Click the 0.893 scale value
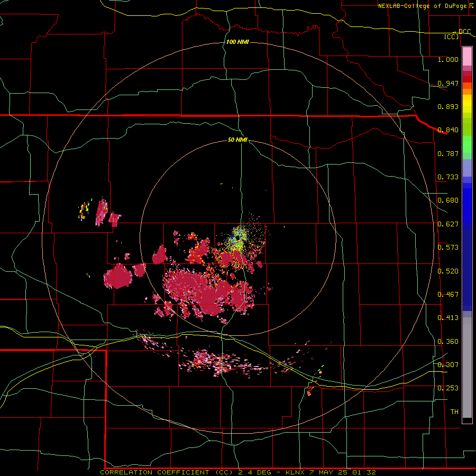Viewport: 476px width, 476px height. [x=448, y=106]
